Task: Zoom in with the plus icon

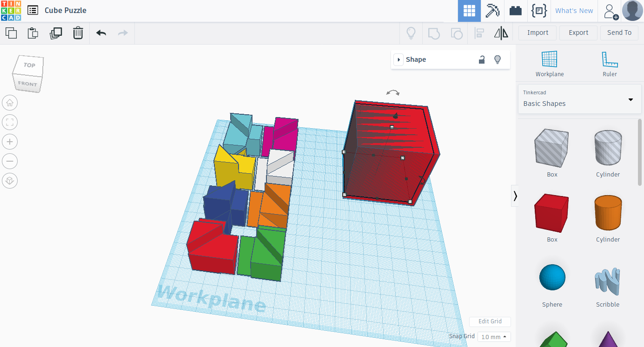Action: [10, 142]
